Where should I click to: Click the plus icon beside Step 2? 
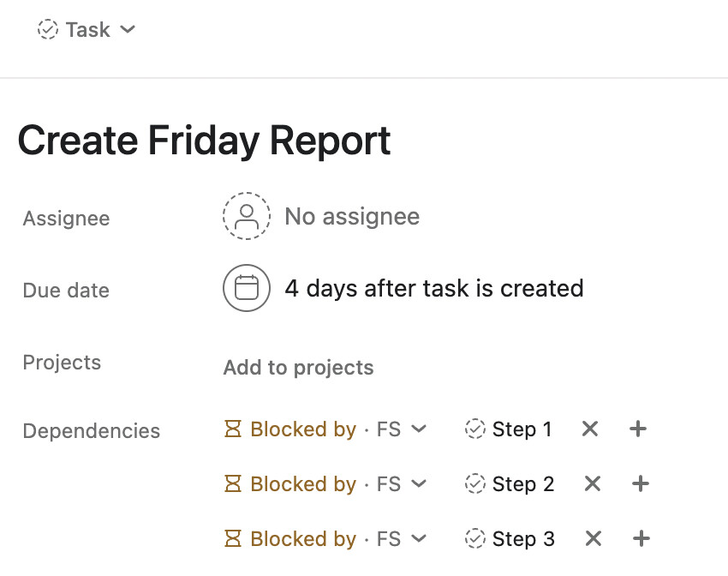point(640,483)
